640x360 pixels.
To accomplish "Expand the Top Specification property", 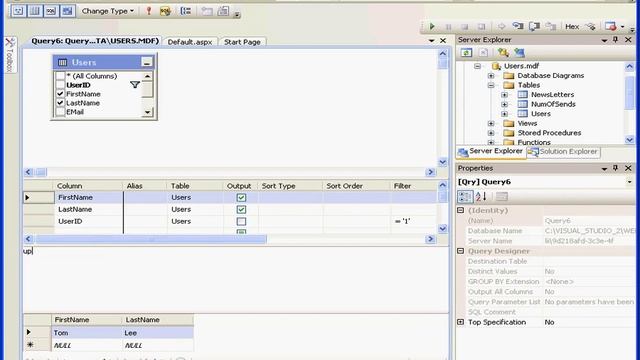I will pos(461,322).
